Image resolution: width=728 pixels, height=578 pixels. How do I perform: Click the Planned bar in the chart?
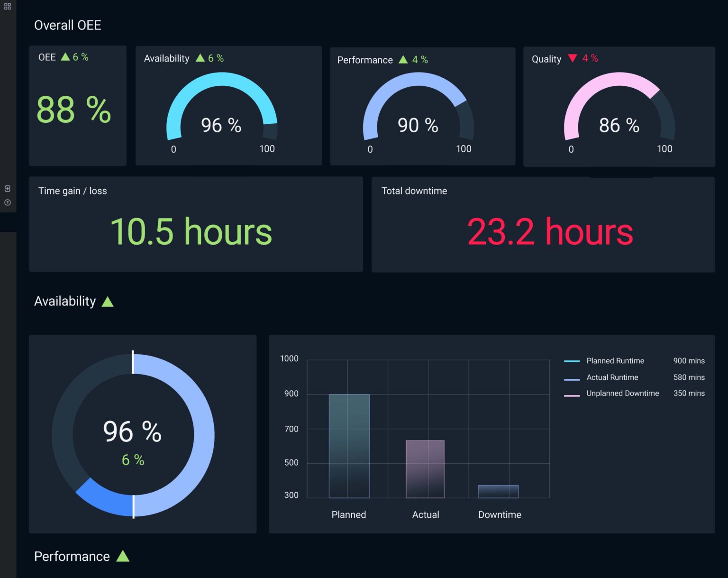click(x=349, y=446)
